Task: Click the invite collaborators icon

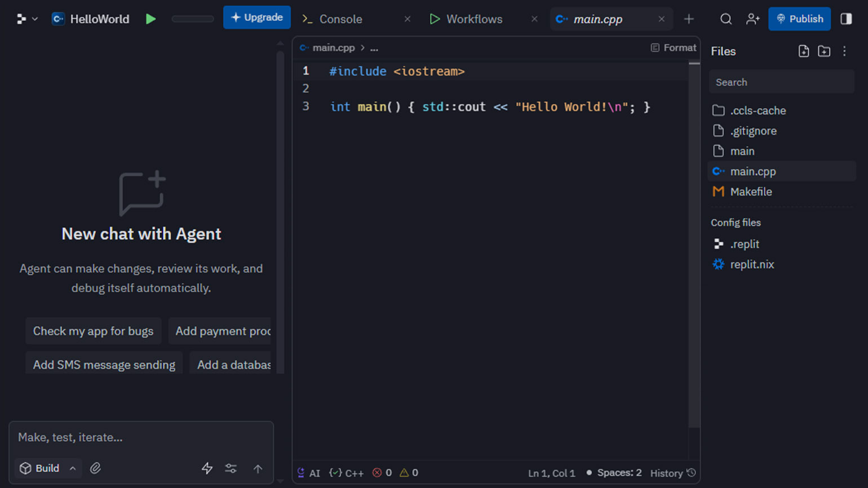Action: [x=752, y=19]
